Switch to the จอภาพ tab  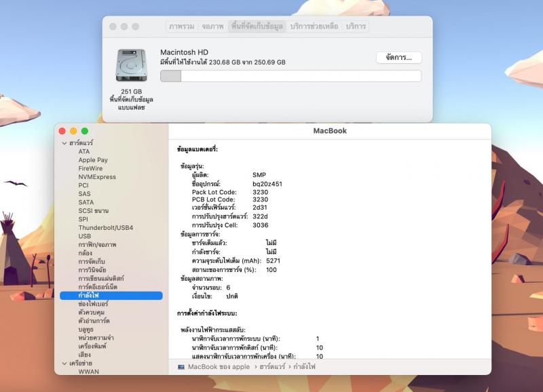[x=212, y=26]
